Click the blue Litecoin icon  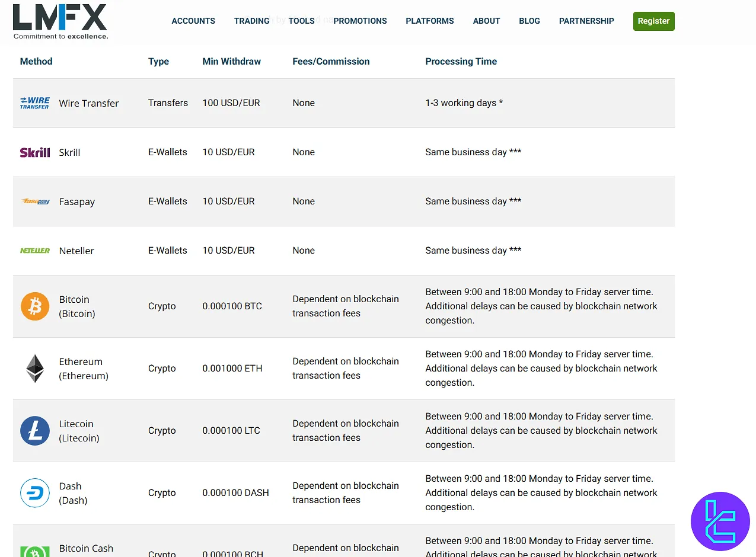point(35,431)
